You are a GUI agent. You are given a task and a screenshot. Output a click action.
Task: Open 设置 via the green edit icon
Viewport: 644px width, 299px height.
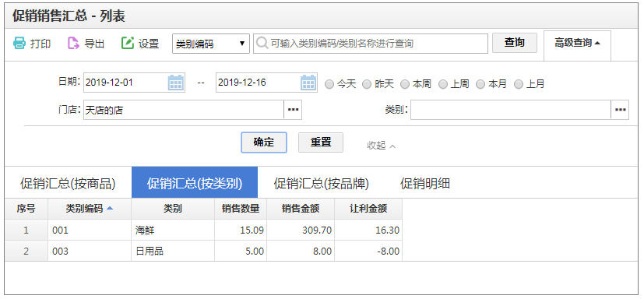click(x=128, y=43)
